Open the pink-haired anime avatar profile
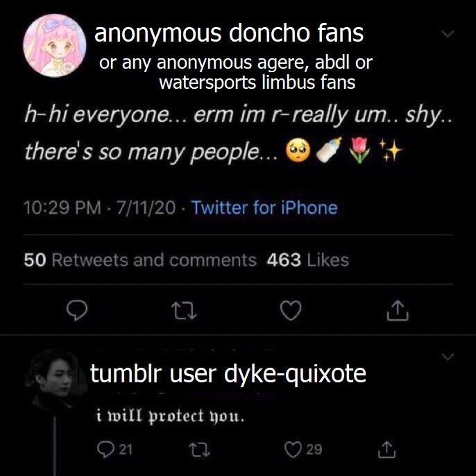 [x=55, y=46]
